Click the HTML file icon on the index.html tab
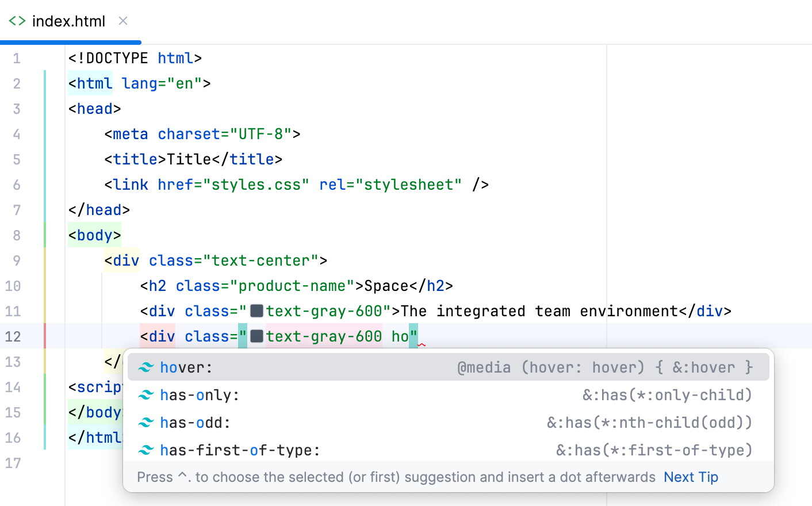Viewport: 812px width, 506px height. coord(17,21)
